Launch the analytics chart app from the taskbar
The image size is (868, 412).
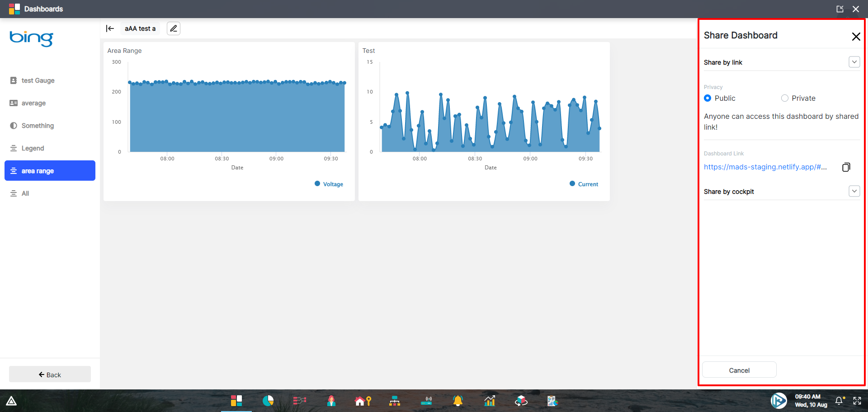click(x=490, y=401)
